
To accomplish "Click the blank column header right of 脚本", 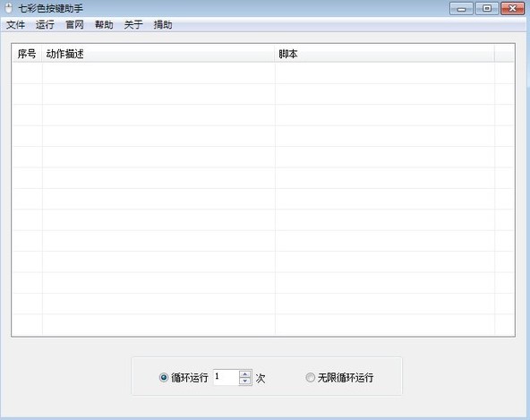I will click(504, 54).
